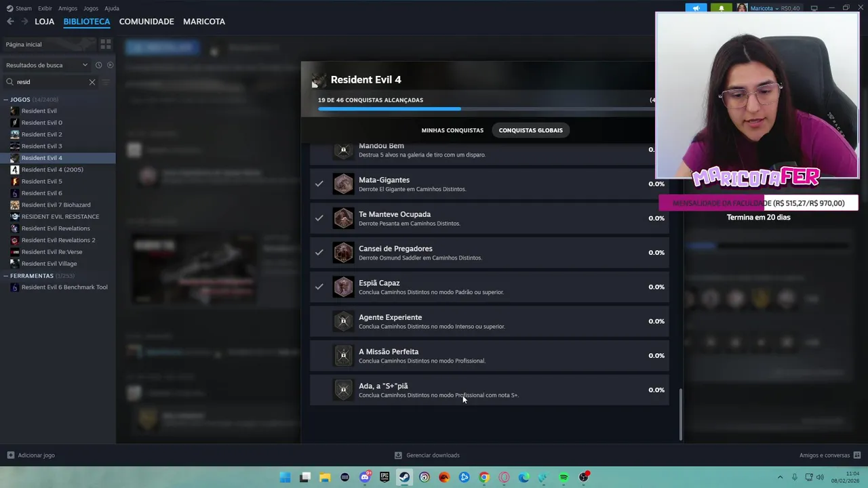The height and width of the screenshot is (488, 868).
Task: Go to the LOJA tab
Action: (x=44, y=22)
